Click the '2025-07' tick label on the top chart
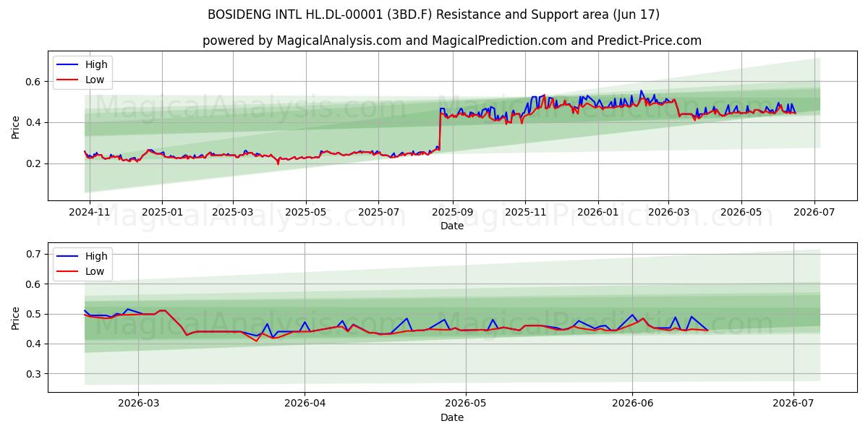 [x=378, y=213]
